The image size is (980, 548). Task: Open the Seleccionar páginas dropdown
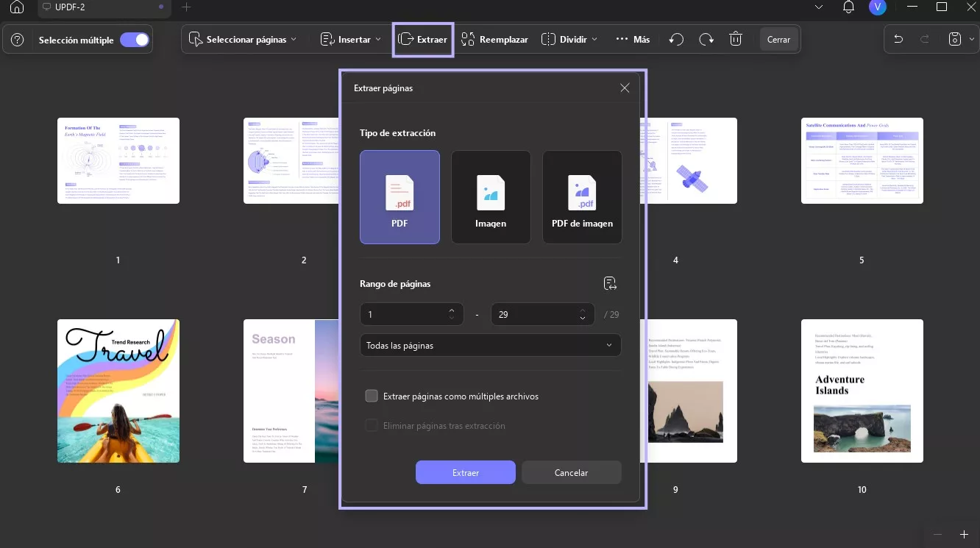(243, 40)
